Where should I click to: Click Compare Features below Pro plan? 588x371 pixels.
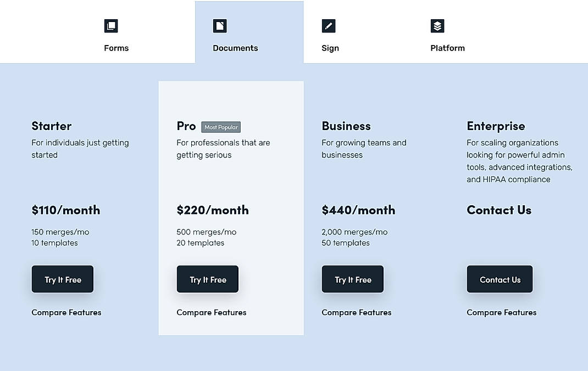[211, 312]
